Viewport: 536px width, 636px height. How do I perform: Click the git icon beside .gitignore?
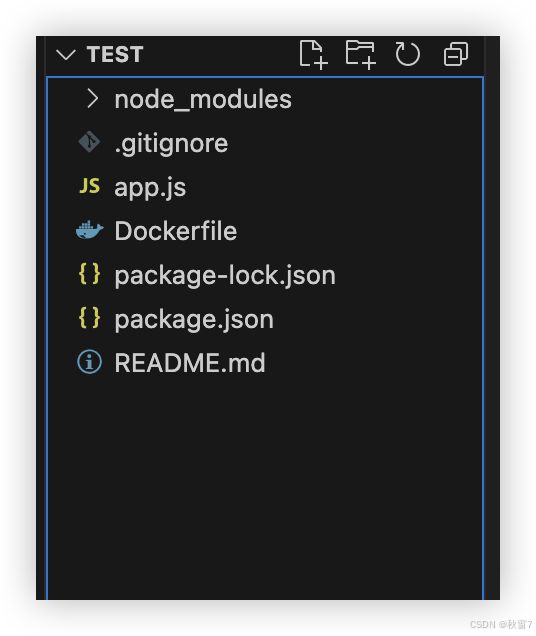click(x=89, y=142)
